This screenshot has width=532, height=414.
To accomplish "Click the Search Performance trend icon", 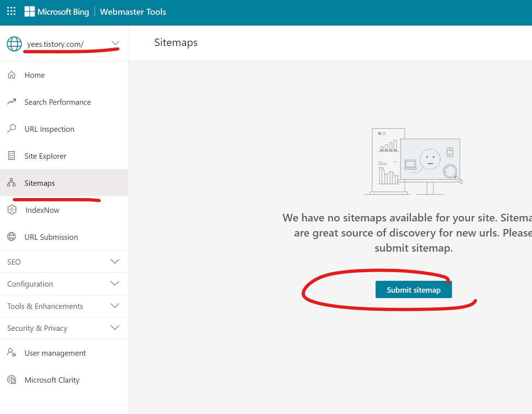I will pos(12,102).
